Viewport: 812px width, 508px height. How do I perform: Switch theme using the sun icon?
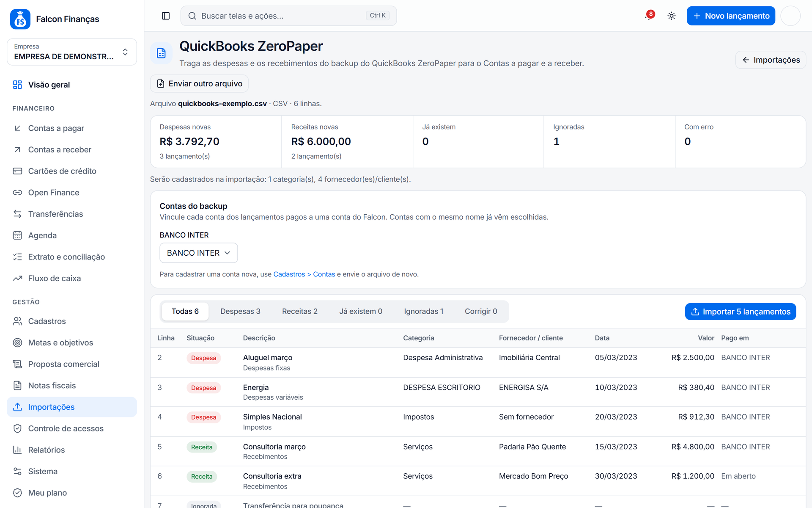671,16
